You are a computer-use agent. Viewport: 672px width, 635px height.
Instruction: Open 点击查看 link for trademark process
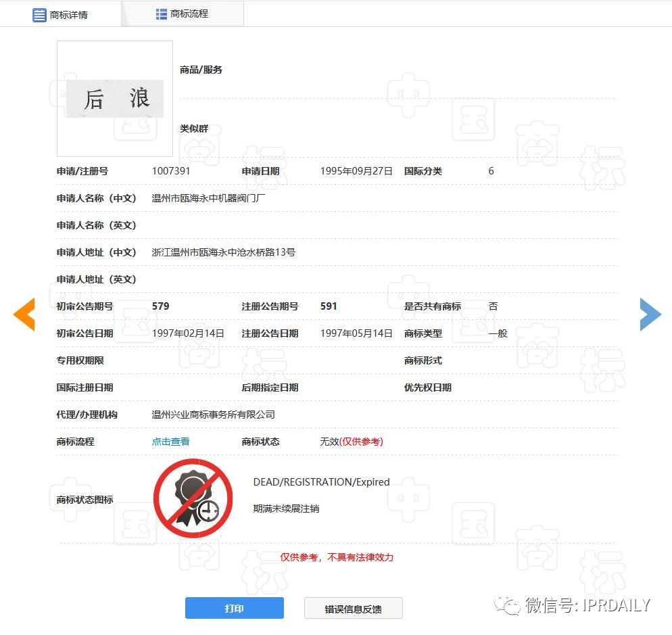(170, 441)
